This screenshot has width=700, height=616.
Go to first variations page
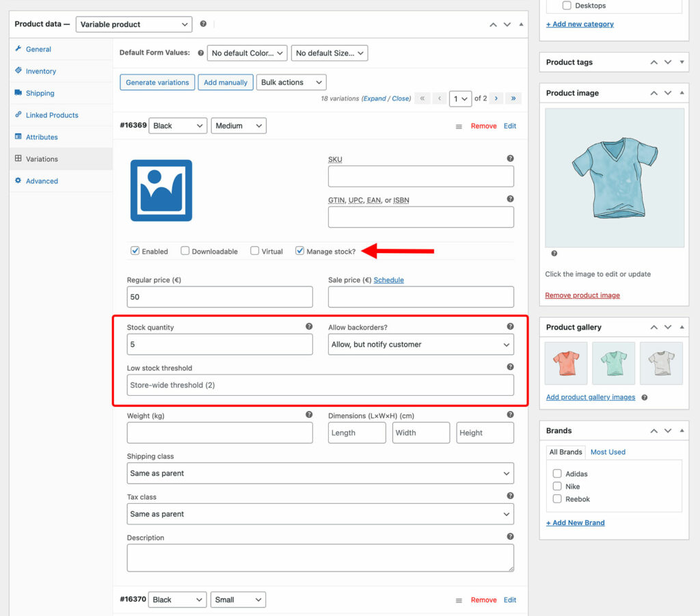pyautogui.click(x=422, y=98)
